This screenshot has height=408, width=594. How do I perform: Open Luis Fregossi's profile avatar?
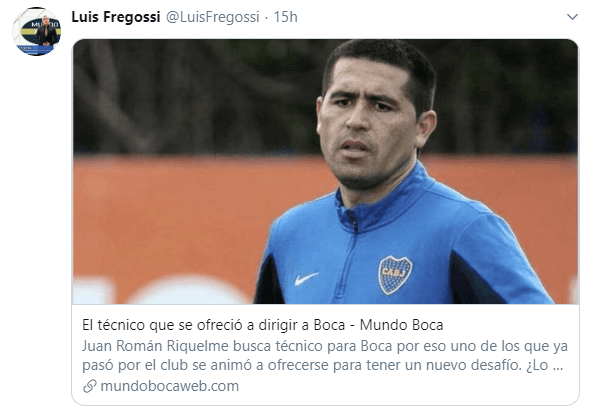37,32
